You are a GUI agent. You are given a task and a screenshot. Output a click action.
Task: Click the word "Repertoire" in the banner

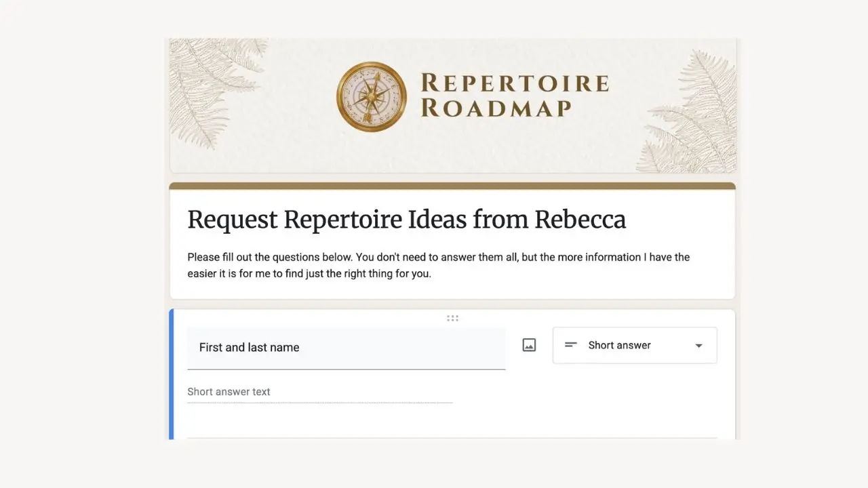[x=514, y=83]
